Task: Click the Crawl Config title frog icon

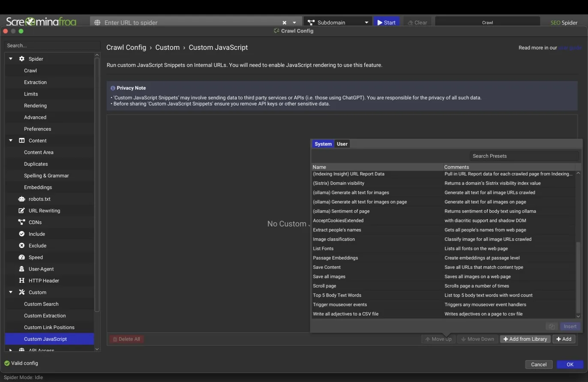Action: (x=276, y=31)
